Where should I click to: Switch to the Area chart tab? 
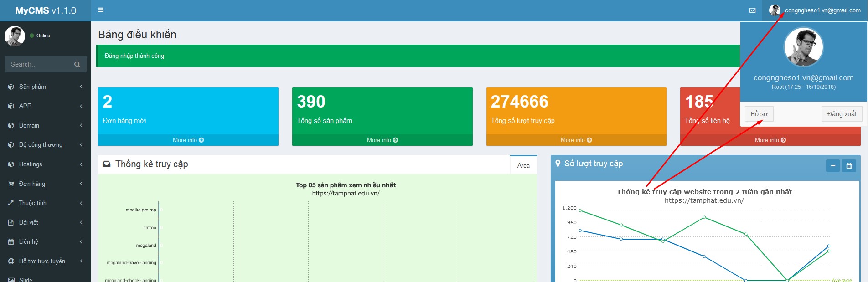click(x=523, y=165)
